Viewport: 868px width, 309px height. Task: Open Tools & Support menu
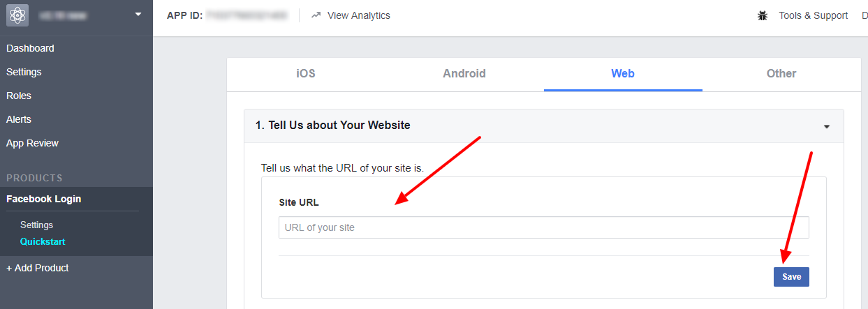tap(813, 15)
